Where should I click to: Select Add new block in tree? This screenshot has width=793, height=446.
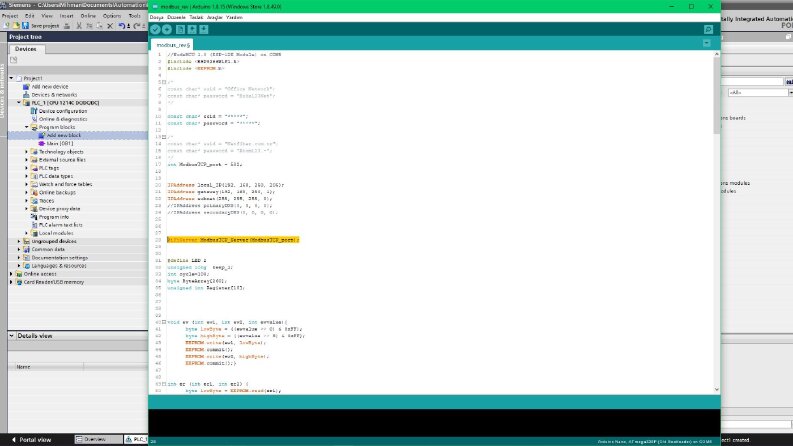point(64,135)
